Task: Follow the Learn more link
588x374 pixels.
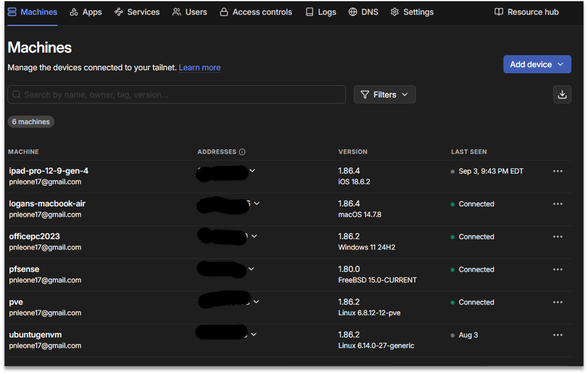Action: [x=199, y=68]
